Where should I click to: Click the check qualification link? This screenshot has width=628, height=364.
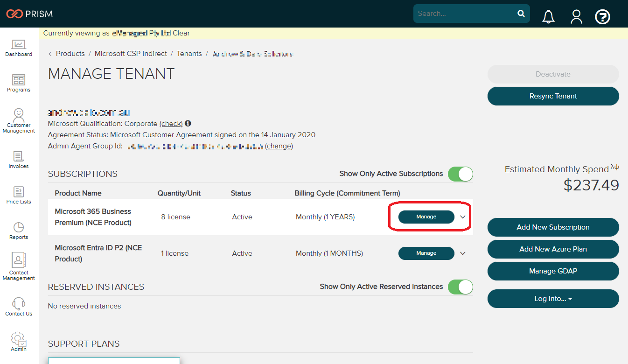click(x=171, y=124)
